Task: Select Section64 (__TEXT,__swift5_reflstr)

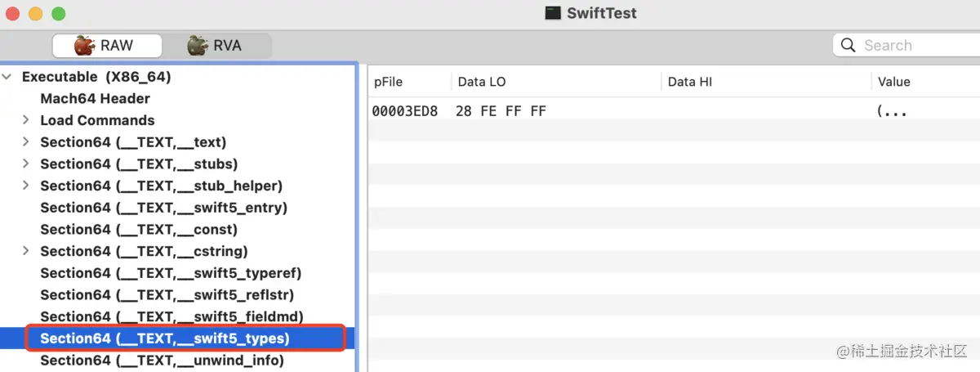Action: pos(167,295)
